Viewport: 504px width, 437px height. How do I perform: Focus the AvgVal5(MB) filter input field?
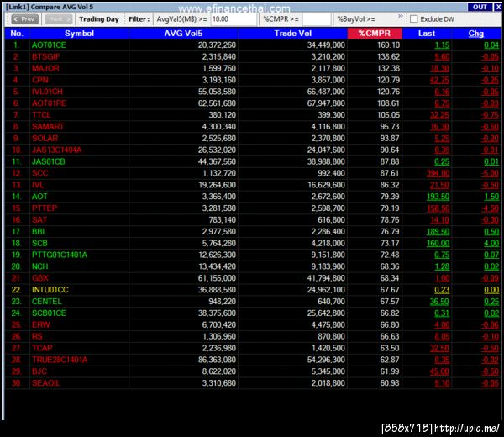[234, 19]
